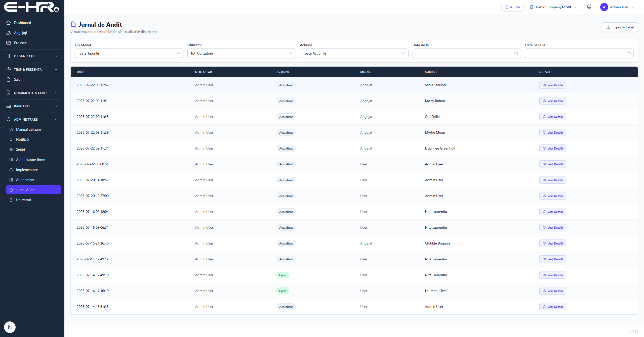View details for Laurentiu Test entry
The image size is (644, 337).
[552, 291]
